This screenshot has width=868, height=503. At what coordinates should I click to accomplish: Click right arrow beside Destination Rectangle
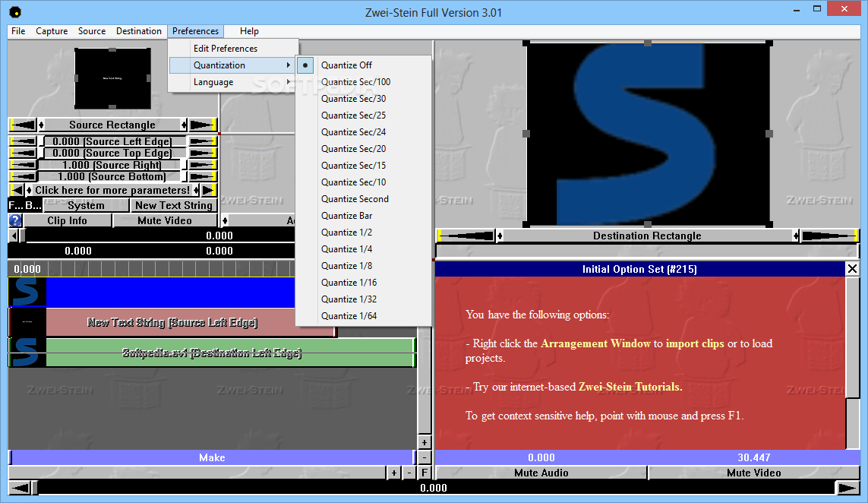point(829,236)
